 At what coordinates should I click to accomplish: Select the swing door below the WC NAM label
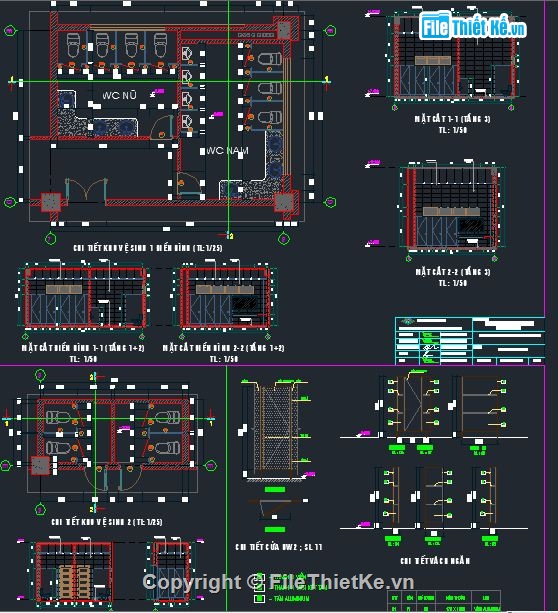click(189, 184)
